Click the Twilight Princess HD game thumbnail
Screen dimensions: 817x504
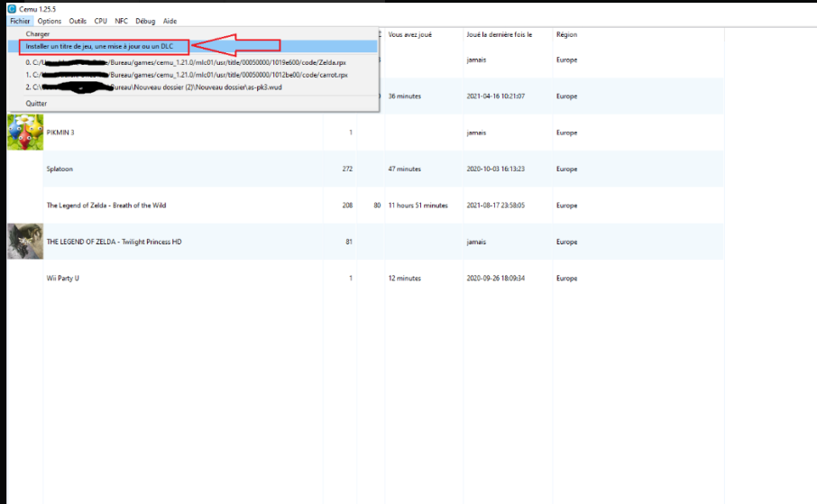tap(25, 242)
